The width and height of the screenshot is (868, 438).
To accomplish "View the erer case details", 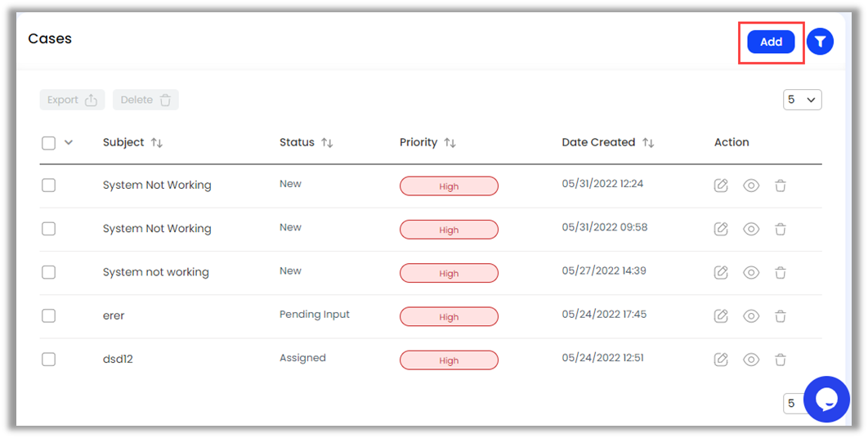I will click(751, 316).
